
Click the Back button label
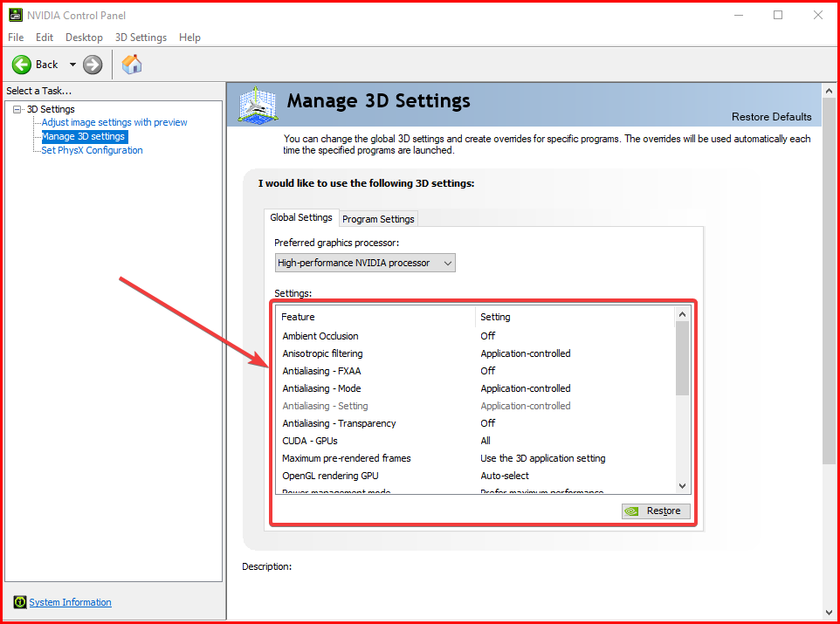(46, 65)
